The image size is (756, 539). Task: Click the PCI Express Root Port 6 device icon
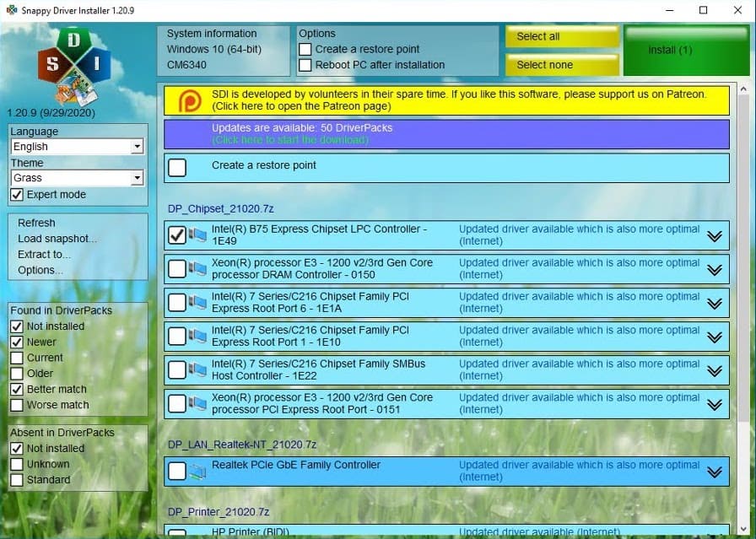click(197, 303)
